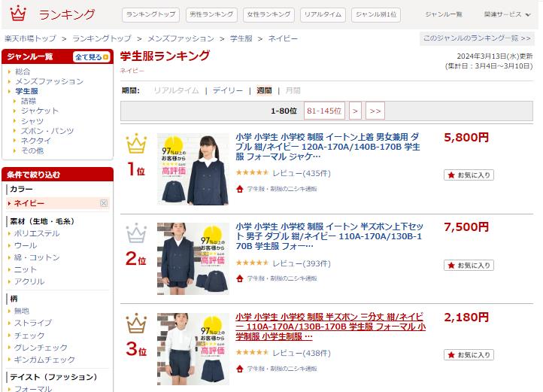
Task: Click このジャンルのランキング一覧 link
Action: (477, 38)
